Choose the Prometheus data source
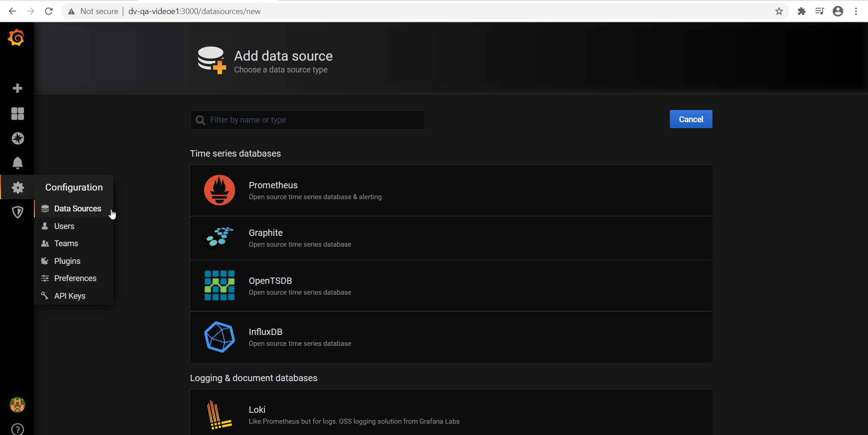Viewport: 868px width, 435px height. pyautogui.click(x=451, y=191)
